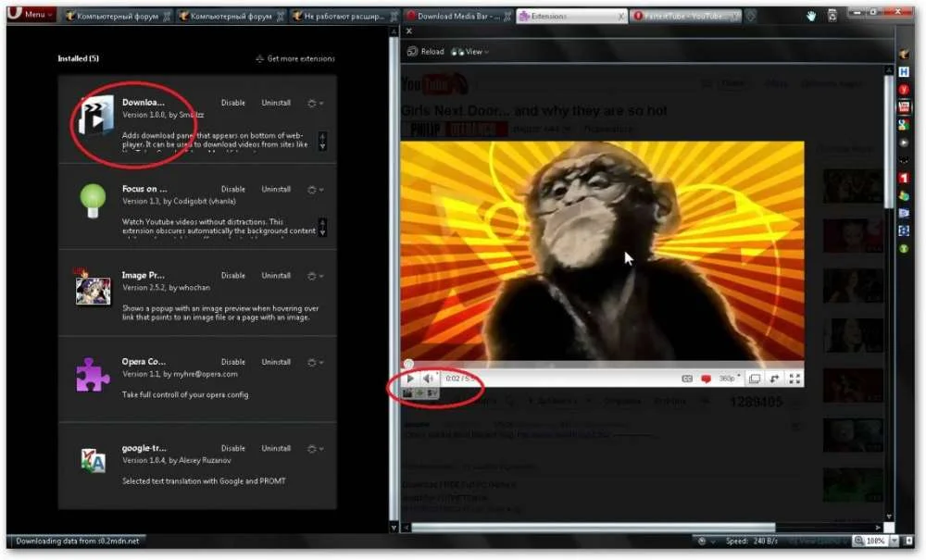Image resolution: width=926 pixels, height=560 pixels.
Task: Open the grey play button sidebar icon
Action: [x=904, y=143]
